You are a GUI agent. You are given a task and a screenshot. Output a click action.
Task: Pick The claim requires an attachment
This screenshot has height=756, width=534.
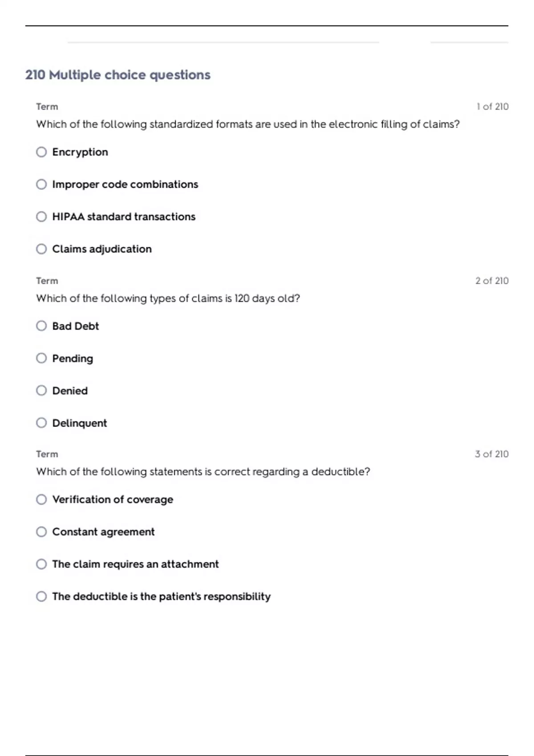(x=41, y=564)
